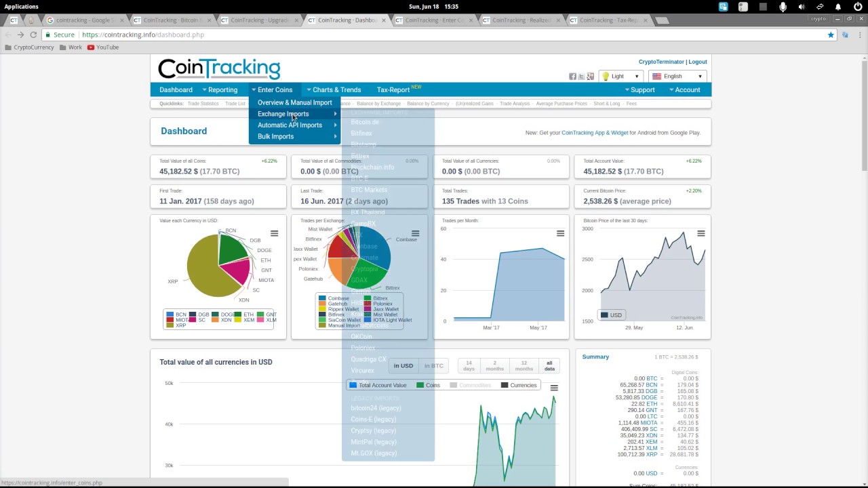Select the all data range
This screenshot has height=488, width=868.
549,366
